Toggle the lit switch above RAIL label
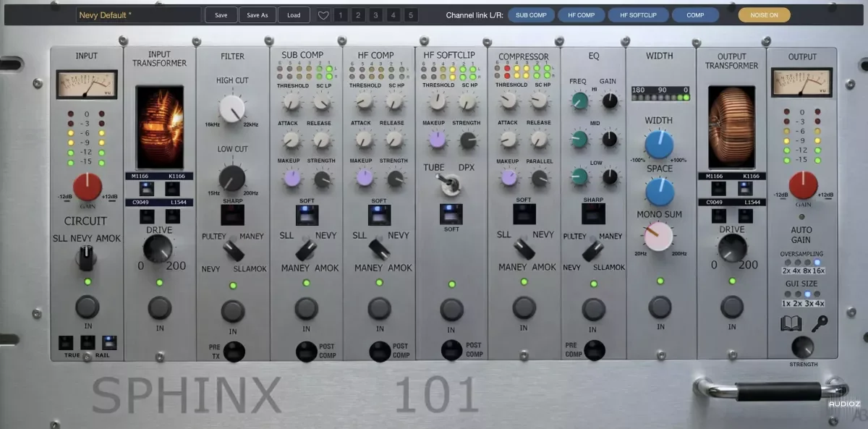 point(109,342)
